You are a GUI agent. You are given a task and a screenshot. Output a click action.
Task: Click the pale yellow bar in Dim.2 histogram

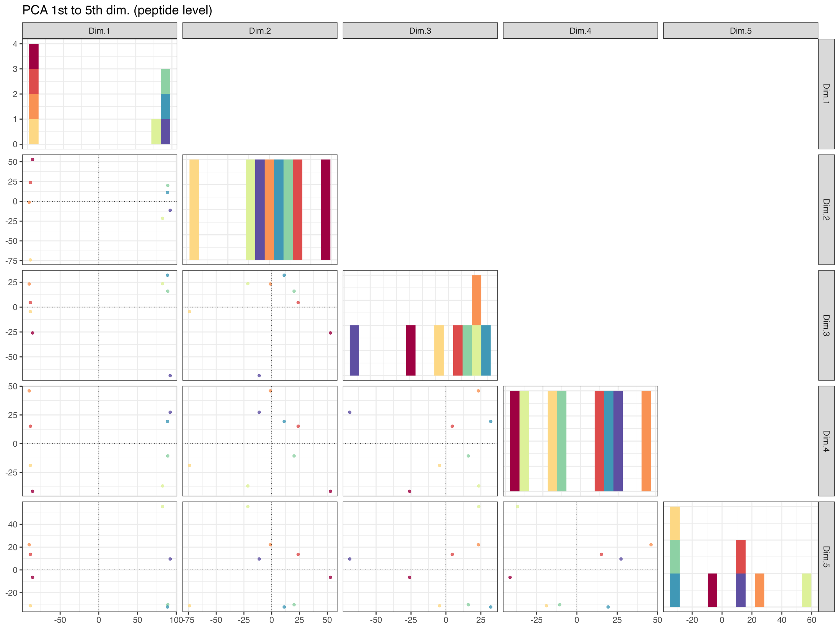(x=194, y=210)
